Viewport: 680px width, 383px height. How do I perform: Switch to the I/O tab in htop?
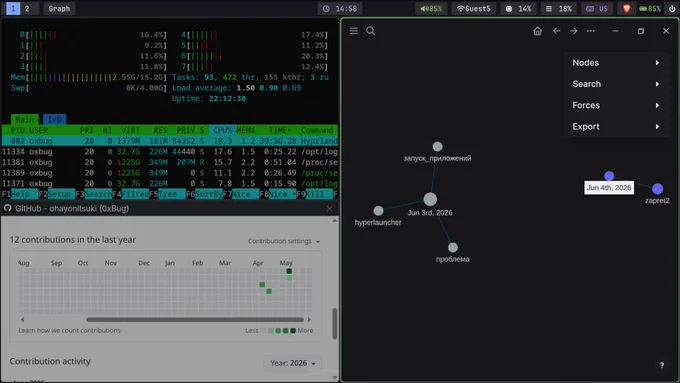click(x=54, y=119)
